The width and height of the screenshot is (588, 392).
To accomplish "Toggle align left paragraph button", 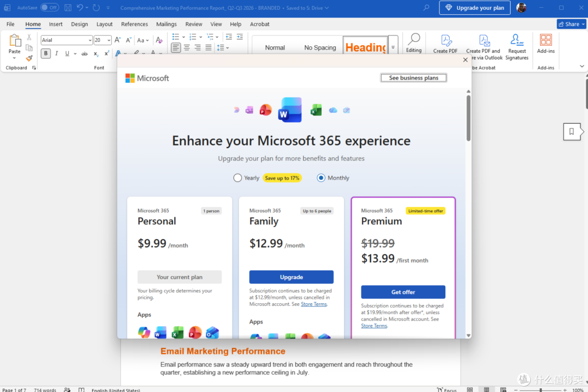I will tap(176, 48).
